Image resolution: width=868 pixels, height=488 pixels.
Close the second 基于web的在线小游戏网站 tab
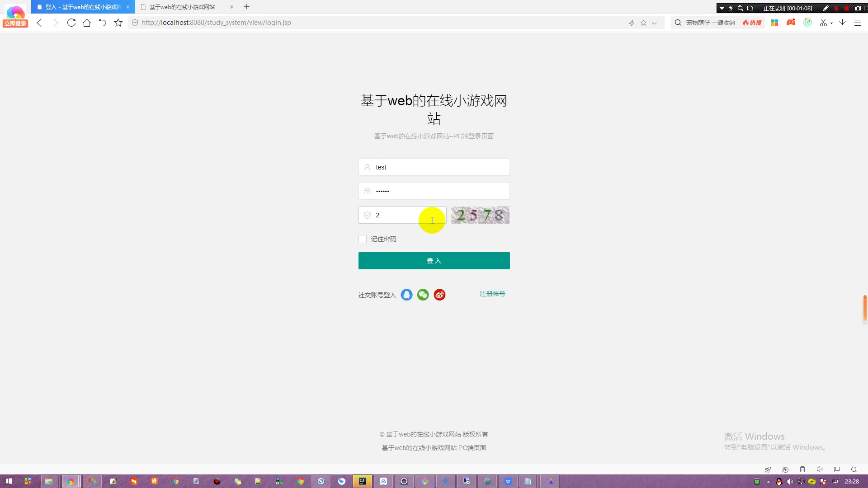[231, 7]
